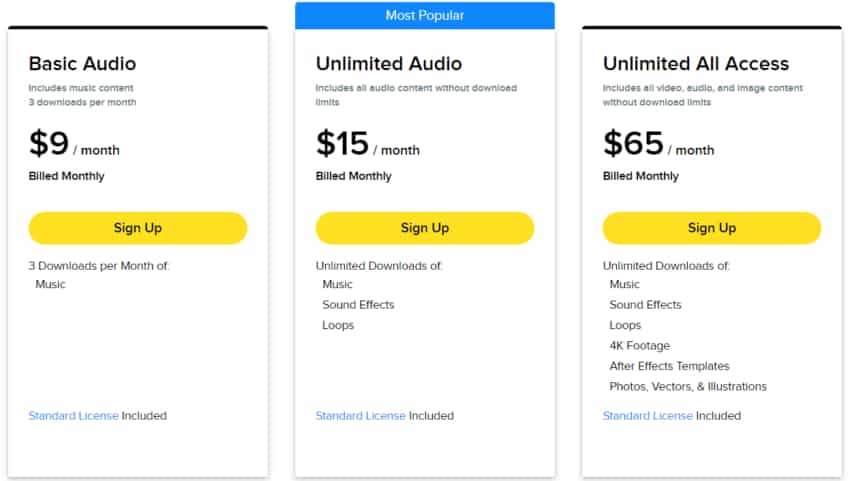Viewport: 850px width, 481px height.
Task: Select the Unlimited Audio plan title
Action: 388,64
